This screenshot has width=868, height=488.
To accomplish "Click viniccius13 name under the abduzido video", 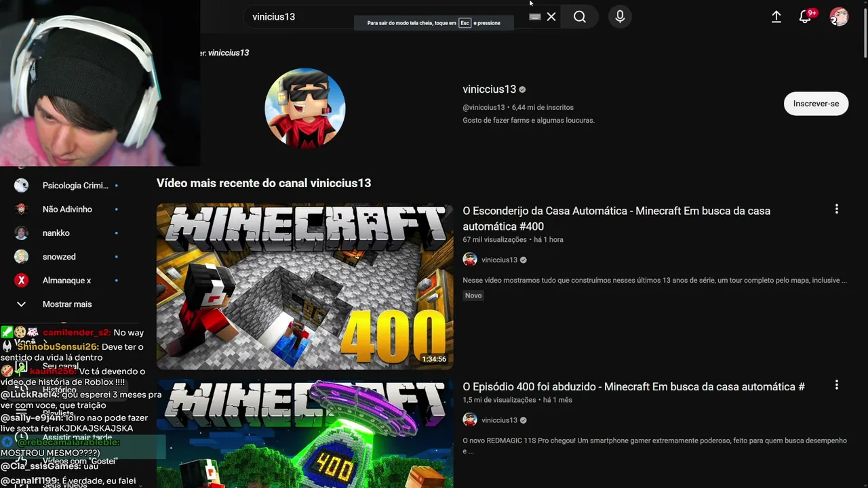I will coord(499,420).
